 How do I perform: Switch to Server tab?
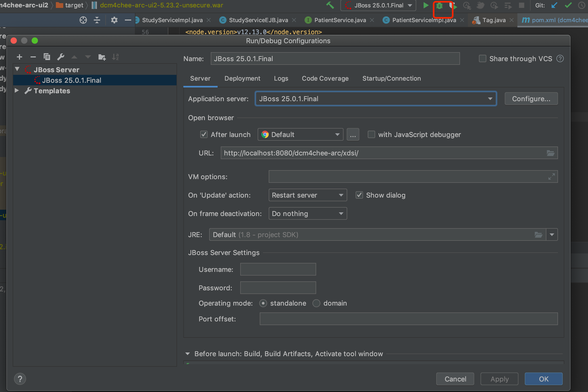click(x=200, y=79)
